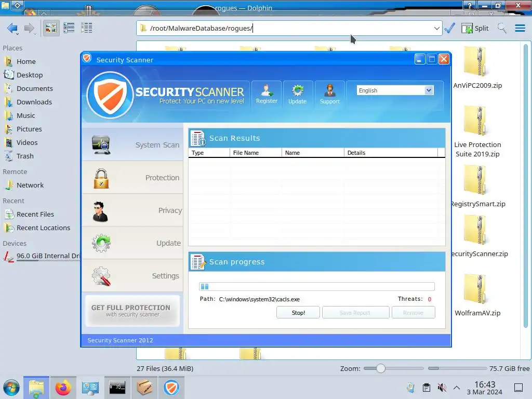Click the muted volume tray icon
Viewport: 532px width, 399px height.
point(442,388)
